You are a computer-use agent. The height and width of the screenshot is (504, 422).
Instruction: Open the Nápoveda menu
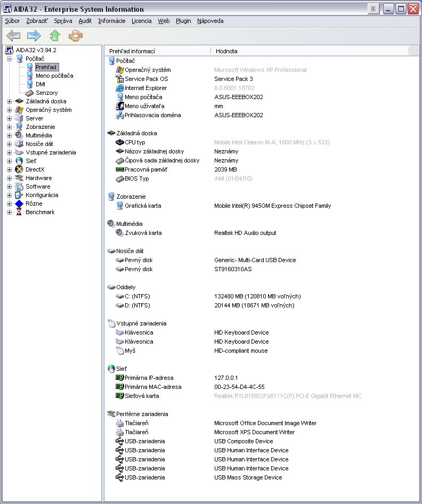click(x=210, y=21)
